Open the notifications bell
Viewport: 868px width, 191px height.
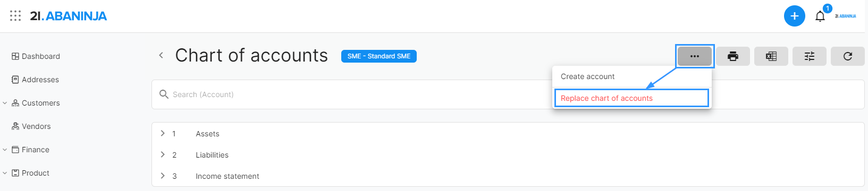point(820,16)
